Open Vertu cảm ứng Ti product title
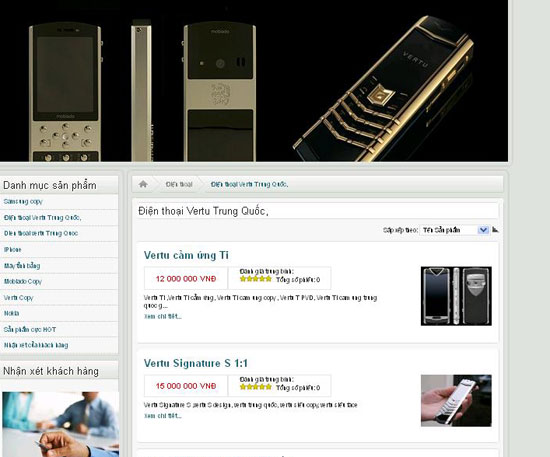The image size is (550, 457). (186, 255)
